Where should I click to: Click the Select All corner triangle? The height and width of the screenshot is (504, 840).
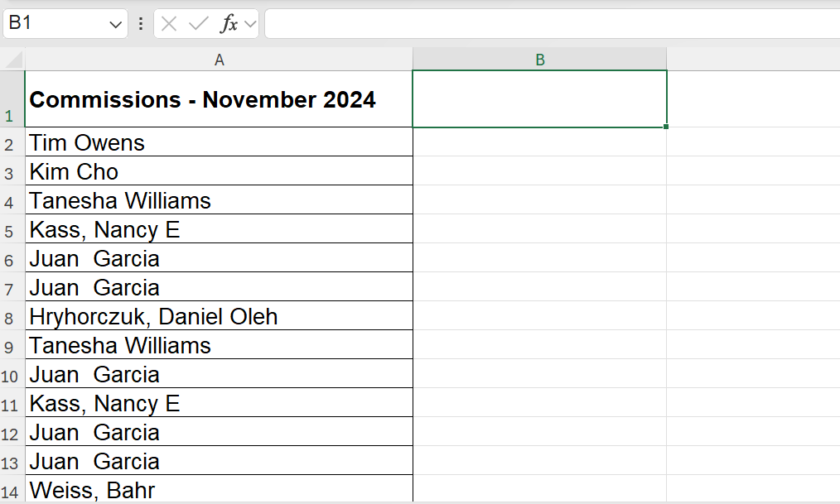(x=12, y=59)
